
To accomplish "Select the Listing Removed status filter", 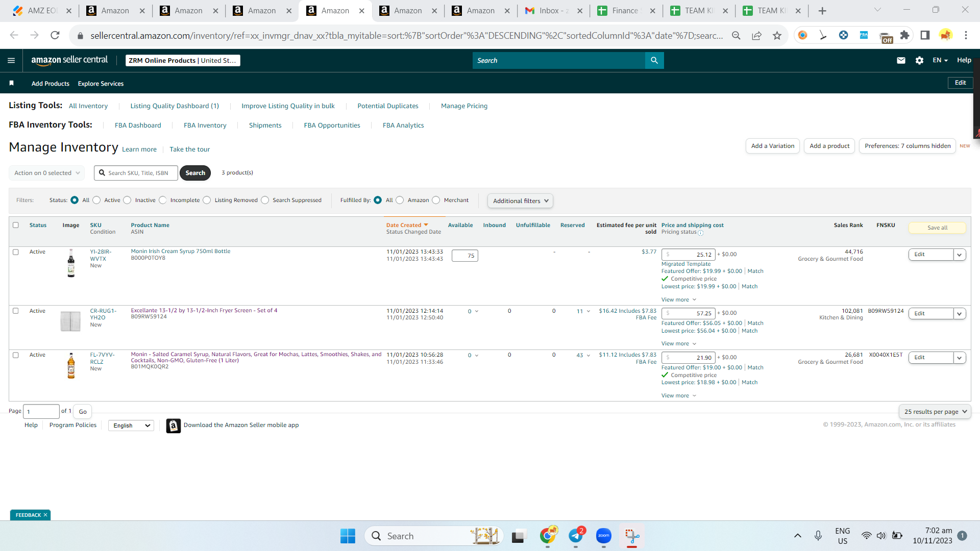I will coord(207,200).
